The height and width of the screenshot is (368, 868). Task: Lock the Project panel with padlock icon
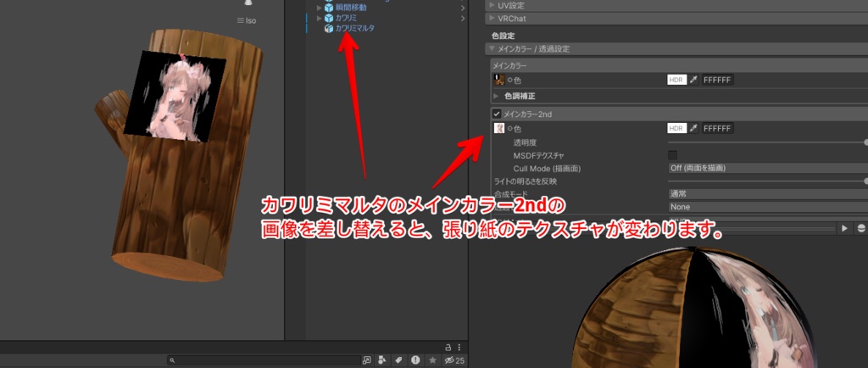pos(448,348)
